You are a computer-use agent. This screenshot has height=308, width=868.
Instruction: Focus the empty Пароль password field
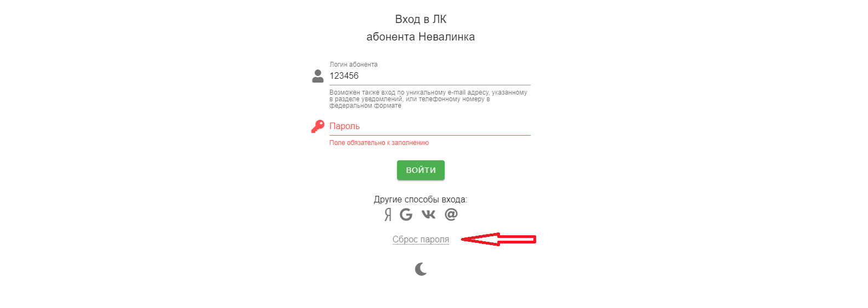(430, 126)
